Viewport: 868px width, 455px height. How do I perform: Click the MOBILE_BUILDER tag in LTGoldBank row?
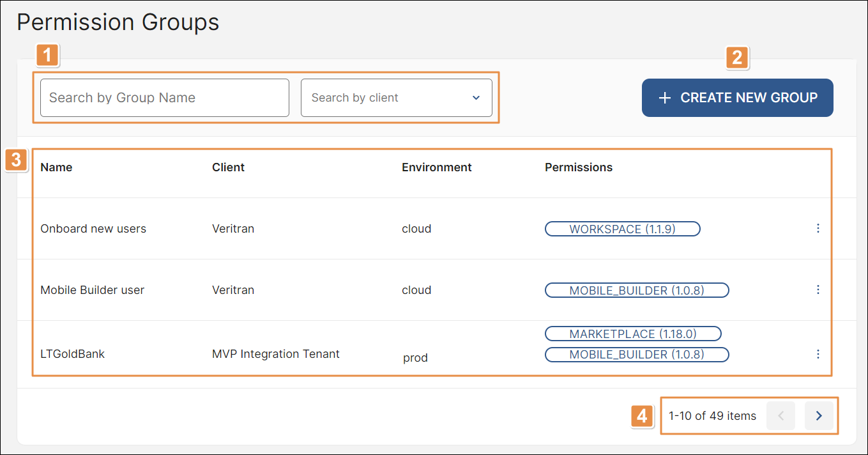636,355
